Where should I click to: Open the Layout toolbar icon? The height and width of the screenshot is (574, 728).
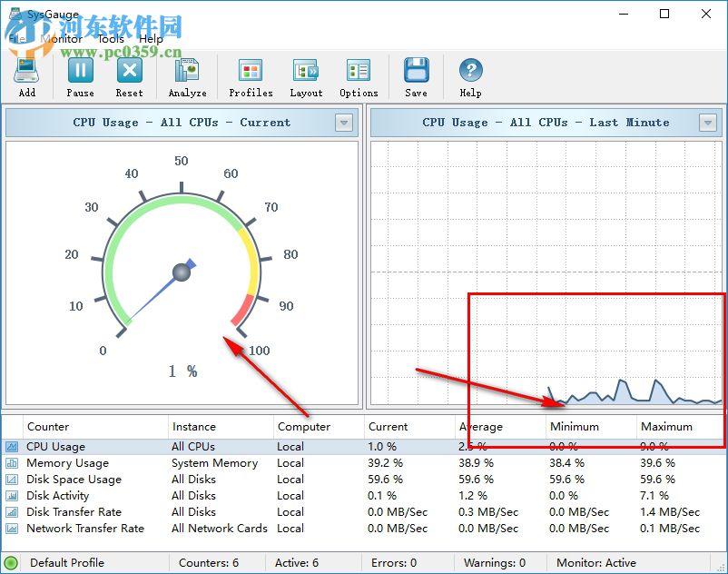tap(306, 71)
